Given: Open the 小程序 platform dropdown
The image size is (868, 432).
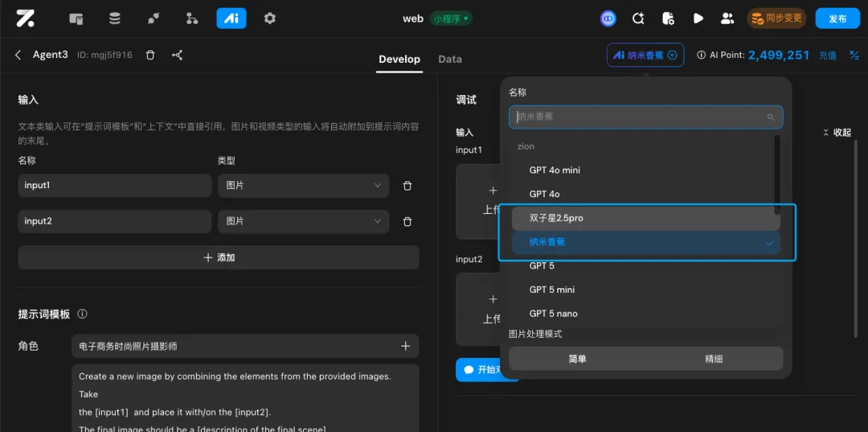Looking at the screenshot, I should [451, 19].
